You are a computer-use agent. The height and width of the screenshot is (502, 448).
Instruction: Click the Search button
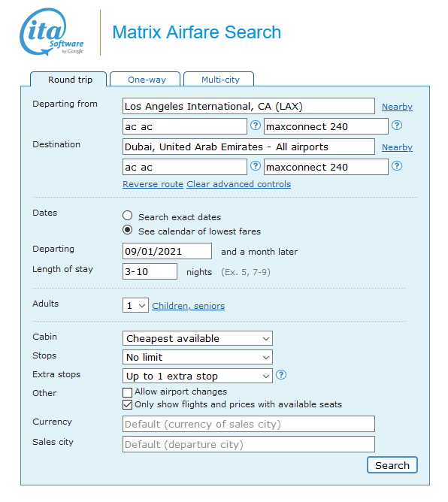pyautogui.click(x=392, y=465)
